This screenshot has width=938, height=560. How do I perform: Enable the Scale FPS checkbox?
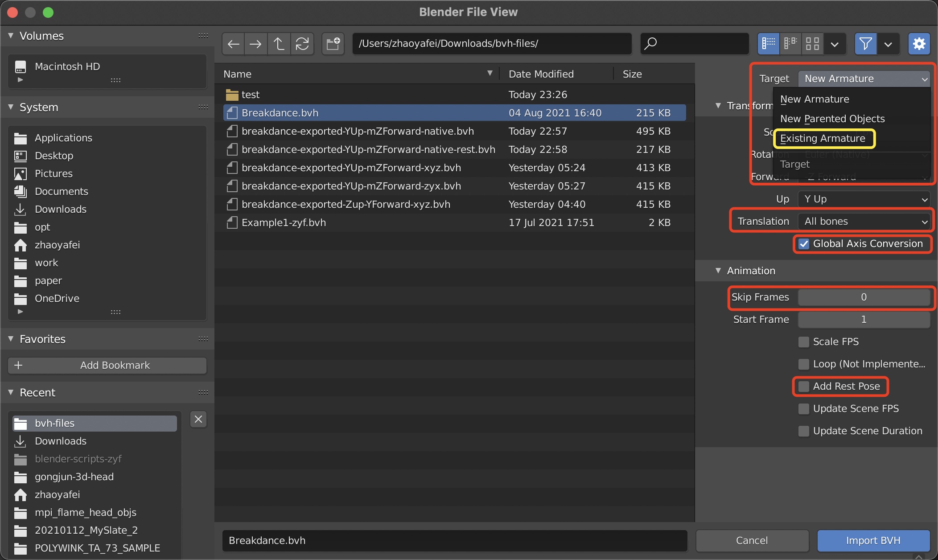tap(804, 342)
